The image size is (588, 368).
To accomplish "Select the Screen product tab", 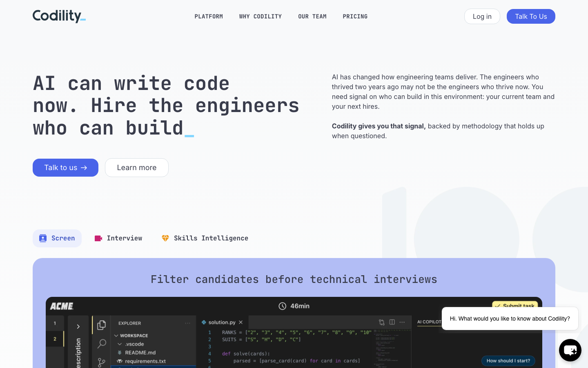I will pos(57,238).
